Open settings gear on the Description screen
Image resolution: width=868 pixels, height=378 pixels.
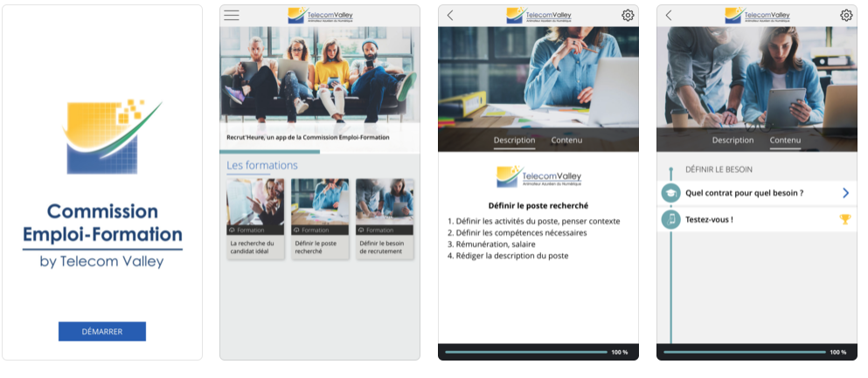pos(628,16)
